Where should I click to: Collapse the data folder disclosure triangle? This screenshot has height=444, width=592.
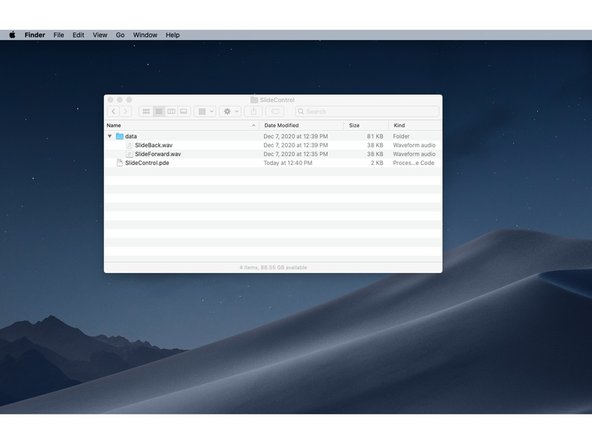coord(109,136)
